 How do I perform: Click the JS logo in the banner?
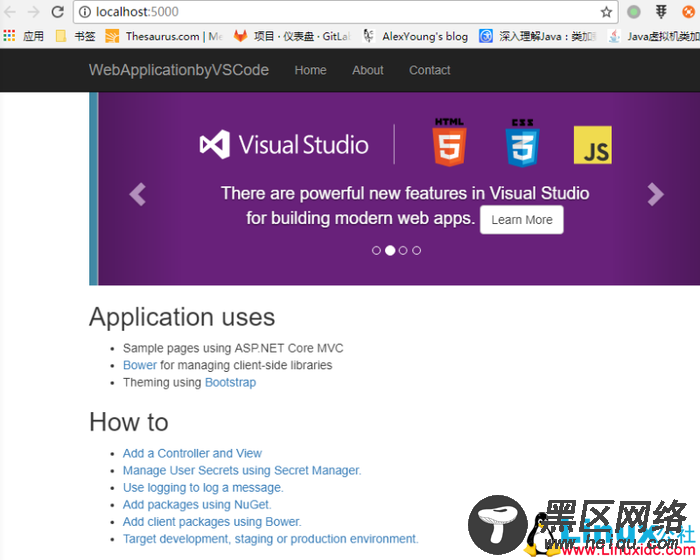[x=593, y=145]
